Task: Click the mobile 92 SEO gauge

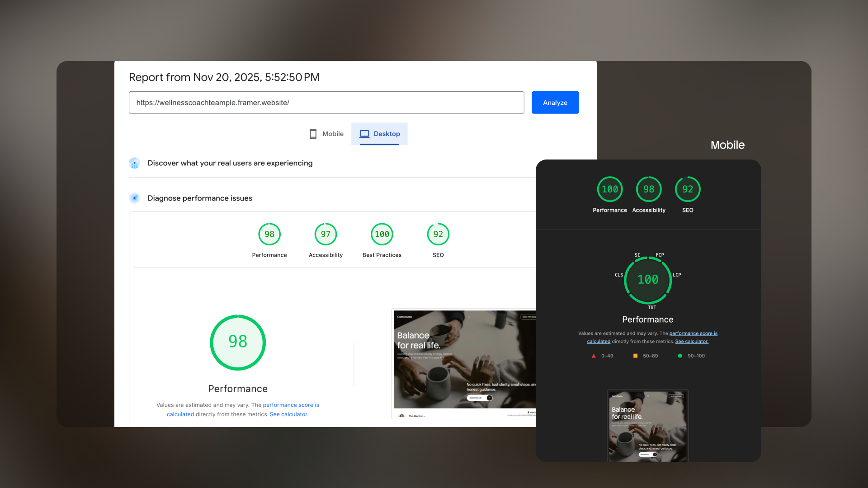Action: (688, 189)
